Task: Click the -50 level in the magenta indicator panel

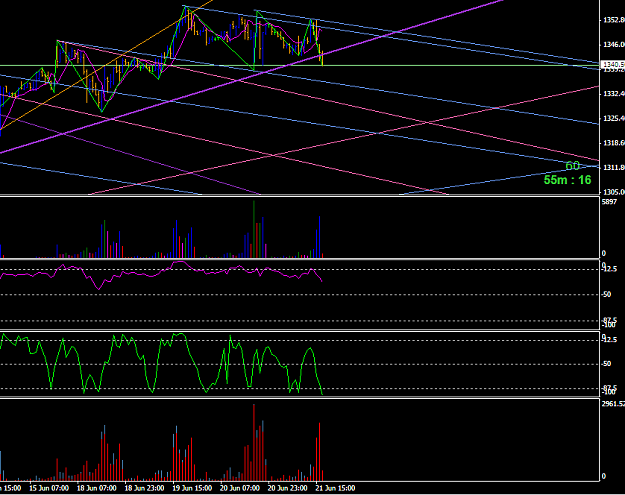Action: (x=606, y=295)
